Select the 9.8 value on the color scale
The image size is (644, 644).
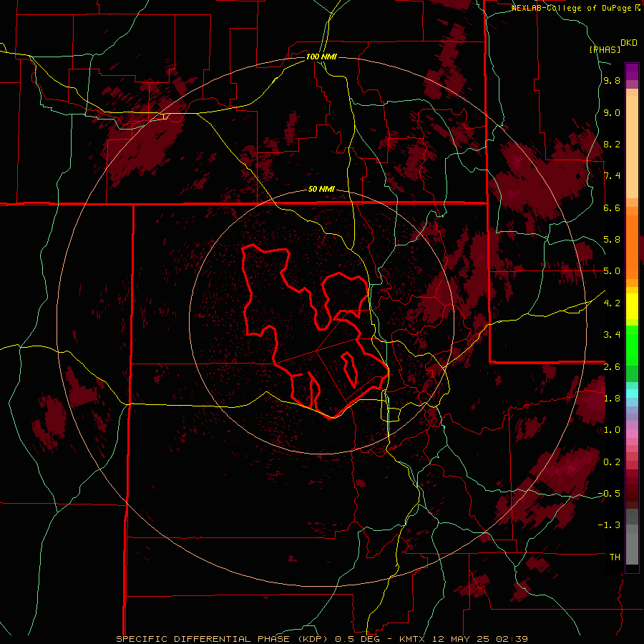[612, 81]
